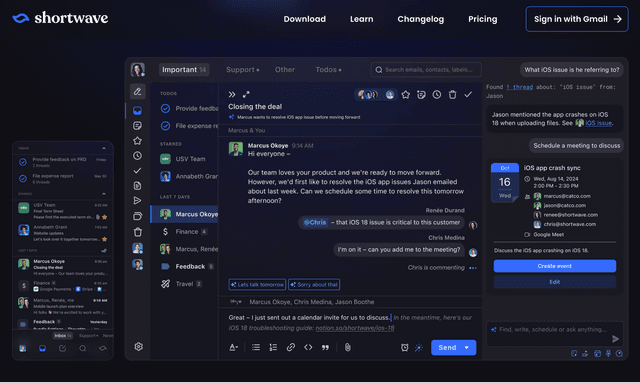Open the drafts document icon in sidebar
Image resolution: width=640 pixels, height=383 pixels.
138,186
